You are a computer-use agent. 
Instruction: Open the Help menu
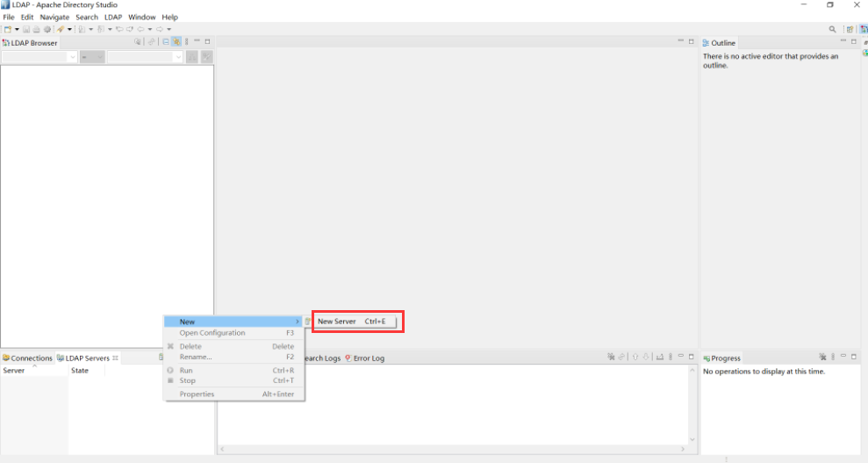(170, 18)
